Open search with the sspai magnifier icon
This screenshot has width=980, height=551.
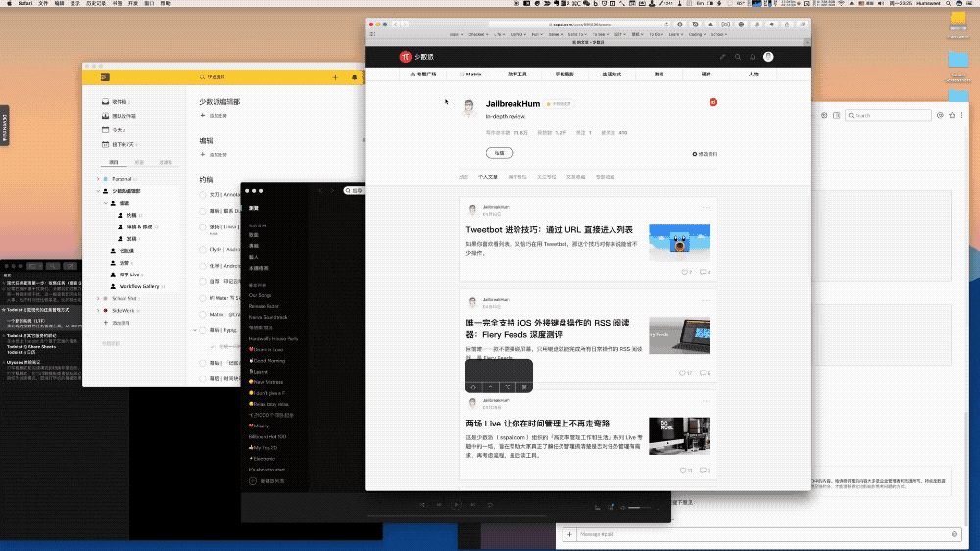(x=739, y=57)
